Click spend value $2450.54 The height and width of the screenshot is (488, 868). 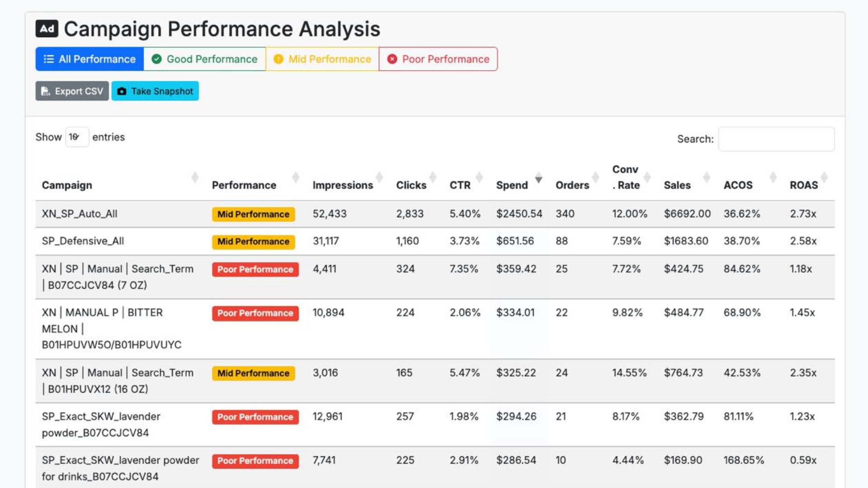519,214
